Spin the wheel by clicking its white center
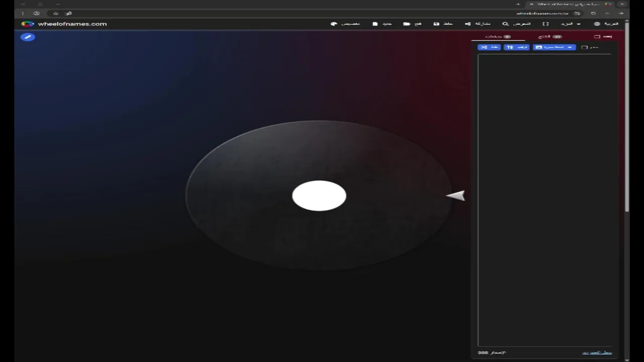The image size is (644, 362). point(319,196)
